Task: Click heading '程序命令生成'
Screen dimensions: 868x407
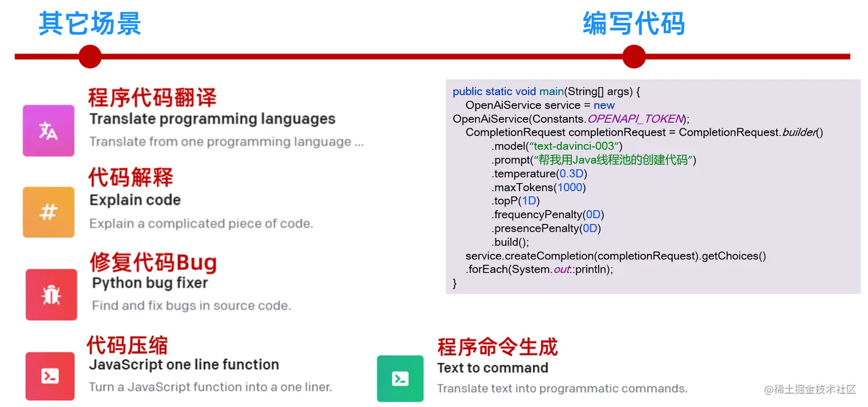Action: click(498, 347)
